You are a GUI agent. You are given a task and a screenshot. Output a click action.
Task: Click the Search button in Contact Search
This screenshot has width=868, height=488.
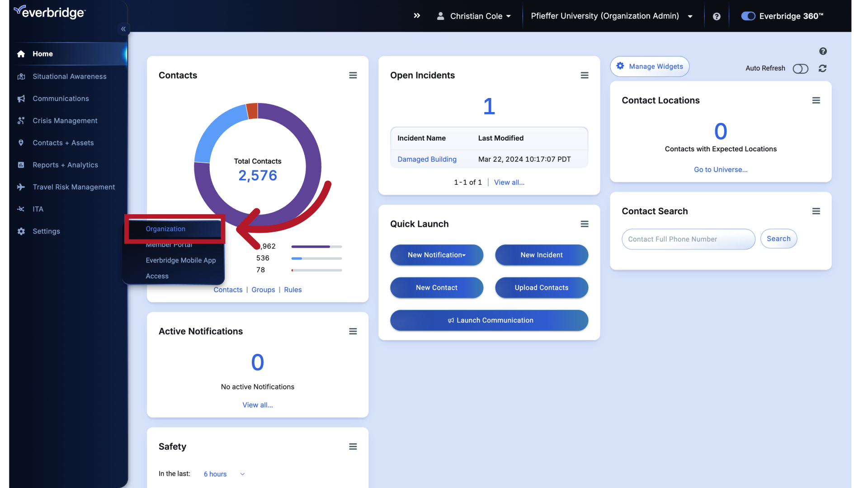click(x=778, y=239)
